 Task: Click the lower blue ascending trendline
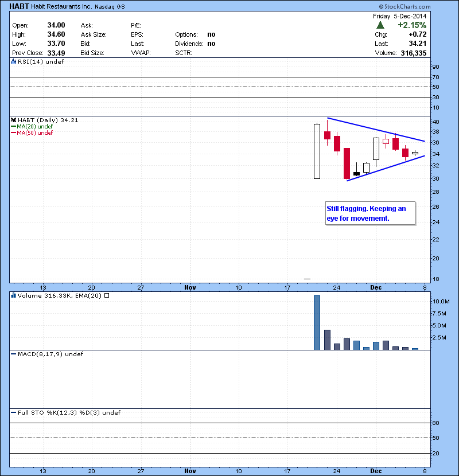tap(386, 168)
